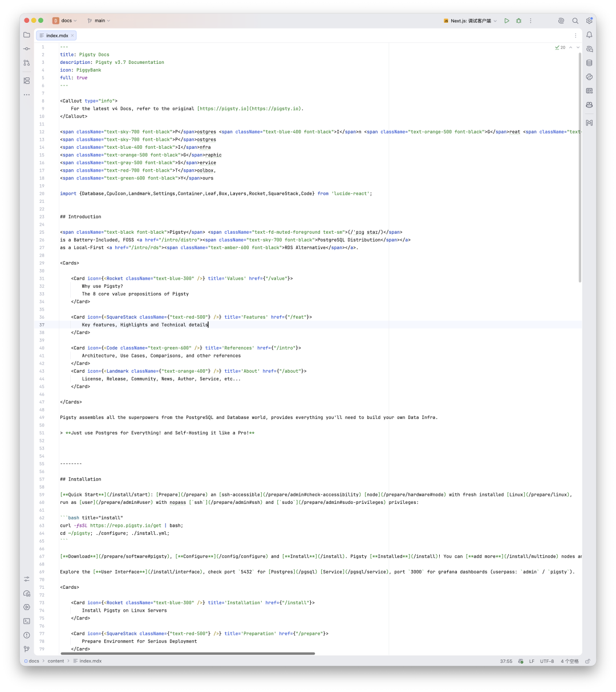Screen dimensions: 616x692
Task: Change the UTF-8 file encoding
Action: coord(547,661)
